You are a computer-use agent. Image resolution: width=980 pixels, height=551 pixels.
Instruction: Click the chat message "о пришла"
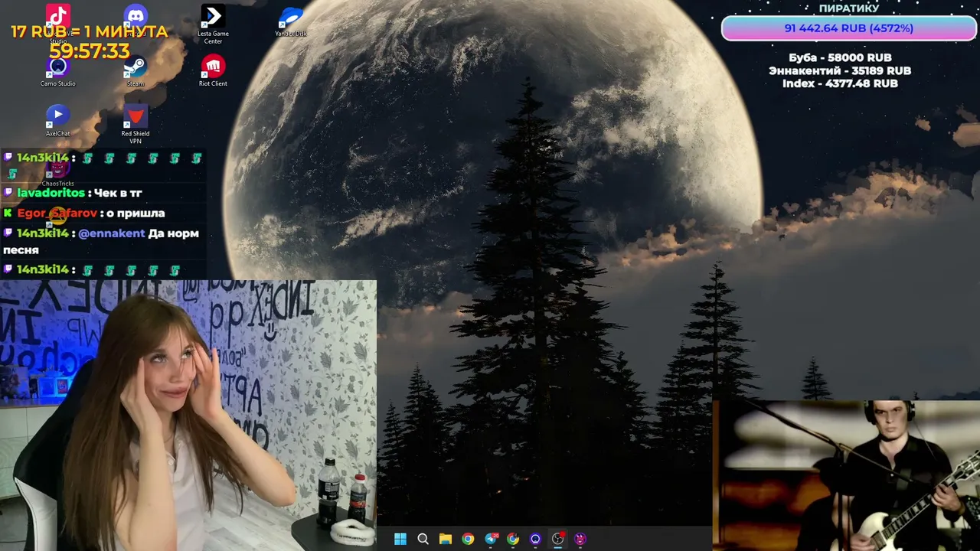136,213
